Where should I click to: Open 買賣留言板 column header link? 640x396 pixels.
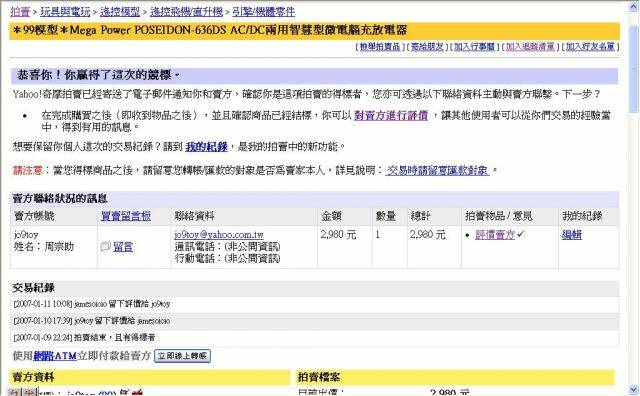[x=126, y=216]
